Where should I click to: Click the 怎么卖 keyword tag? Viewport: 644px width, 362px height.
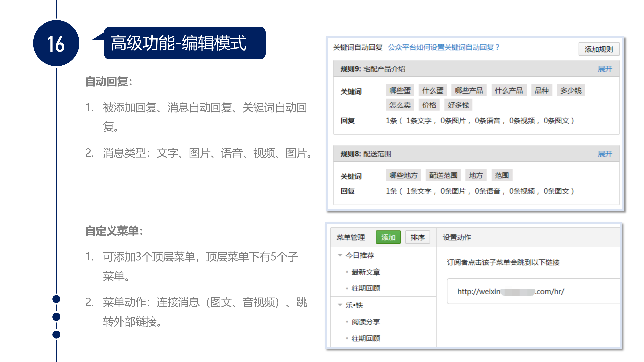tap(400, 105)
